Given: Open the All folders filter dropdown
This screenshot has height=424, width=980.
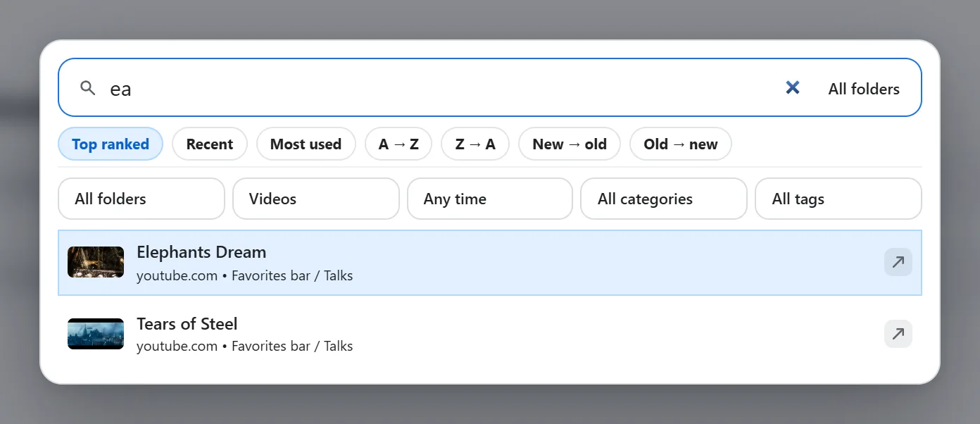Looking at the screenshot, I should tap(142, 199).
